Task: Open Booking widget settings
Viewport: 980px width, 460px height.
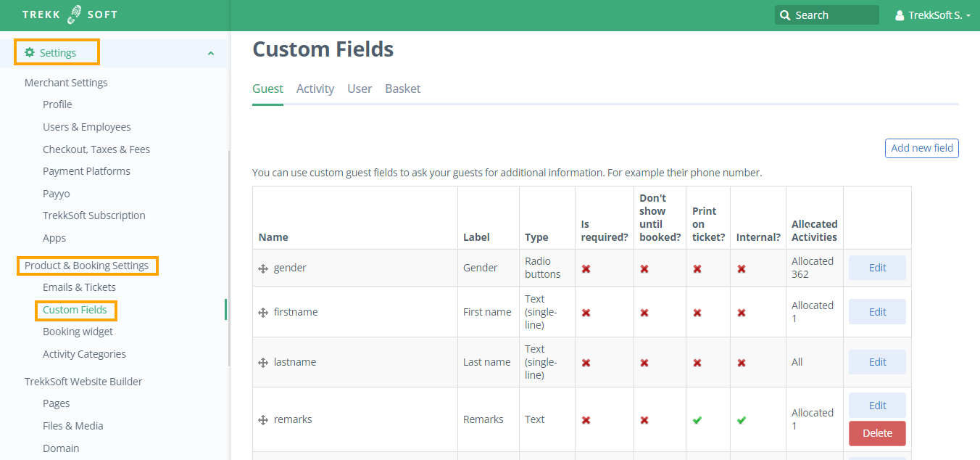Action: [78, 332]
